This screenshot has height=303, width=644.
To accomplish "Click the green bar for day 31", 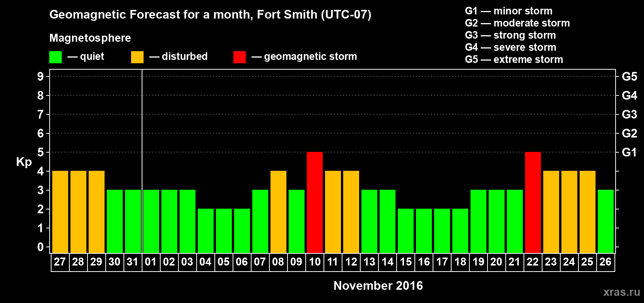I will pyautogui.click(x=133, y=222).
